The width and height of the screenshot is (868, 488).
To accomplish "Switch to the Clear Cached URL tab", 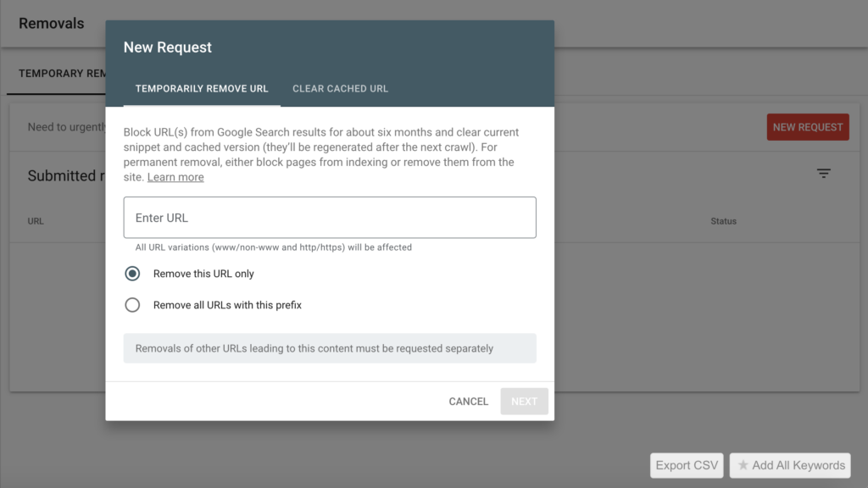I will pos(340,89).
